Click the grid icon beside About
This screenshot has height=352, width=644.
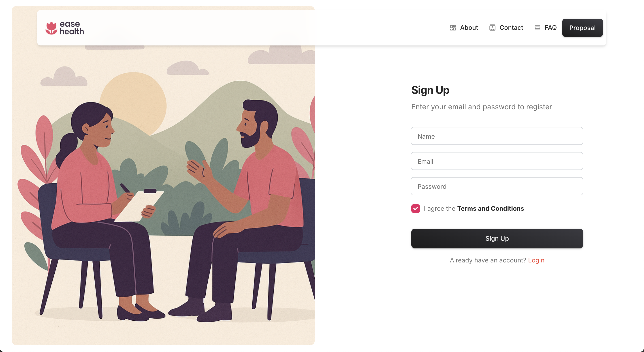coord(452,28)
